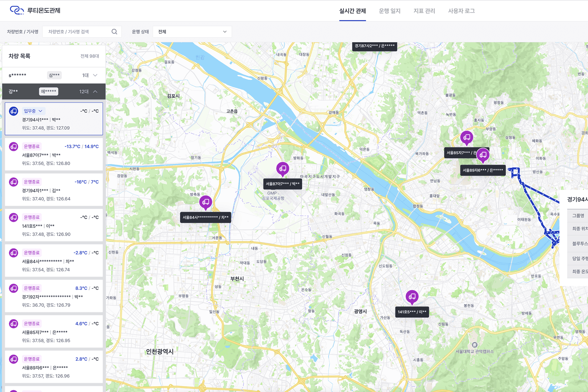Click the 에***** tag badge
The width and height of the screenshot is (588, 392).
(x=49, y=92)
